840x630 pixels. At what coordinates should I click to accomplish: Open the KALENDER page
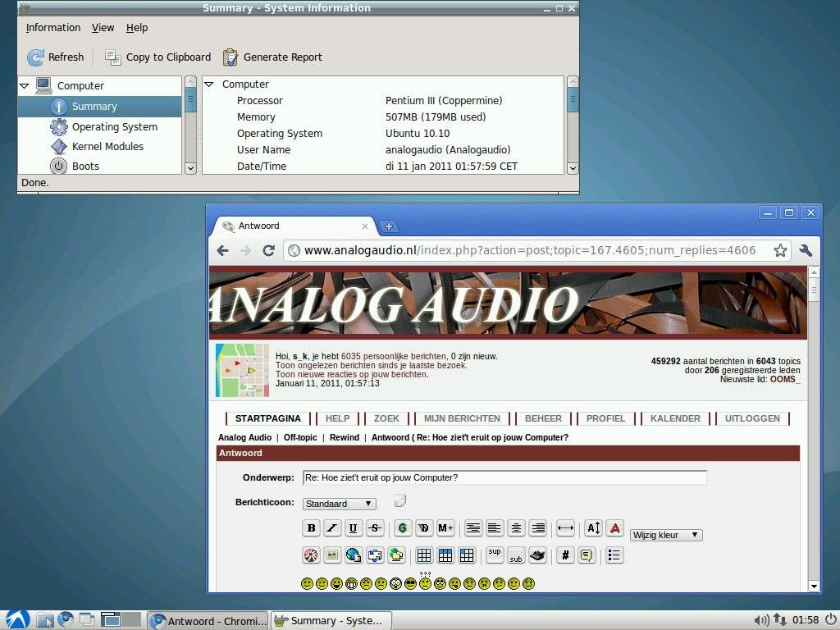(675, 418)
